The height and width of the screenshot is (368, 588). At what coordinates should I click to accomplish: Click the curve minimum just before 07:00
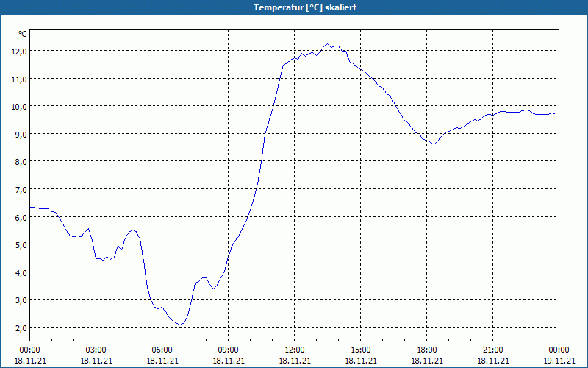(180, 325)
